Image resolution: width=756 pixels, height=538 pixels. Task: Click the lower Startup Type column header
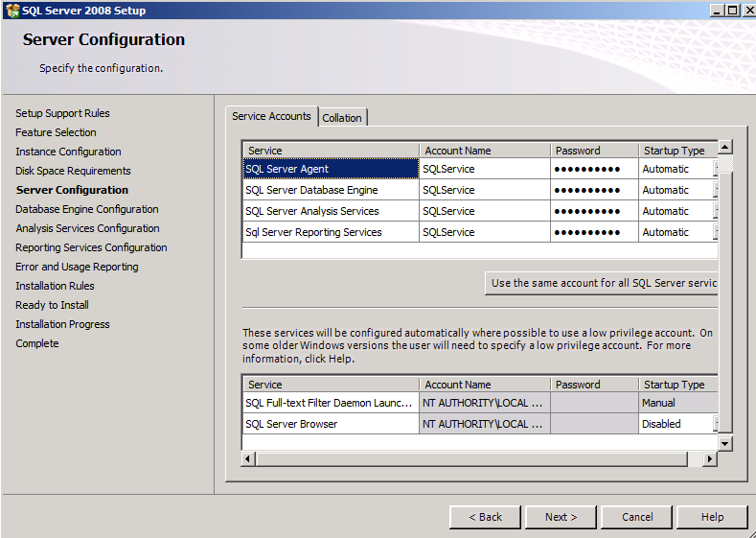tap(678, 385)
